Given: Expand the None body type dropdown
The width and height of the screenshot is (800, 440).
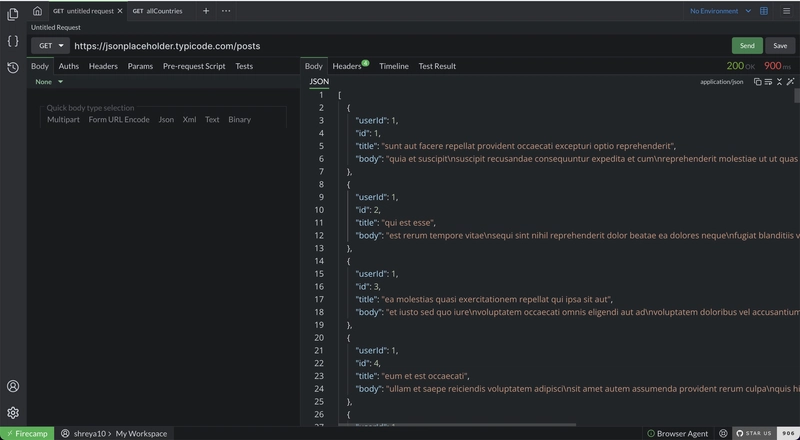Looking at the screenshot, I should click(49, 82).
